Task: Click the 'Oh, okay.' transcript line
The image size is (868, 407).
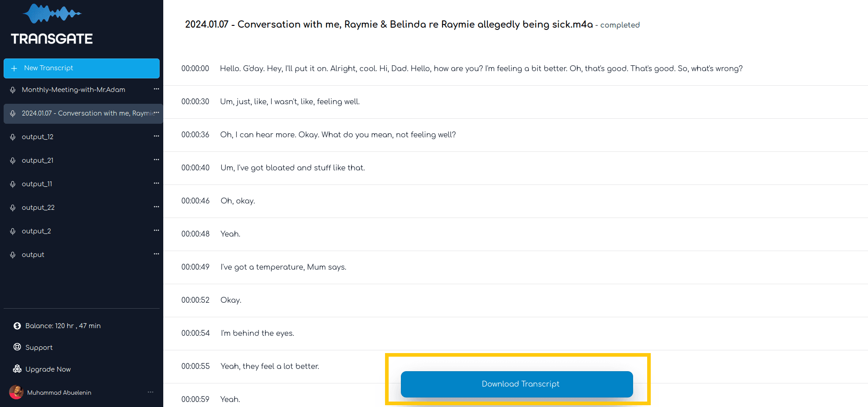Action: [238, 201]
